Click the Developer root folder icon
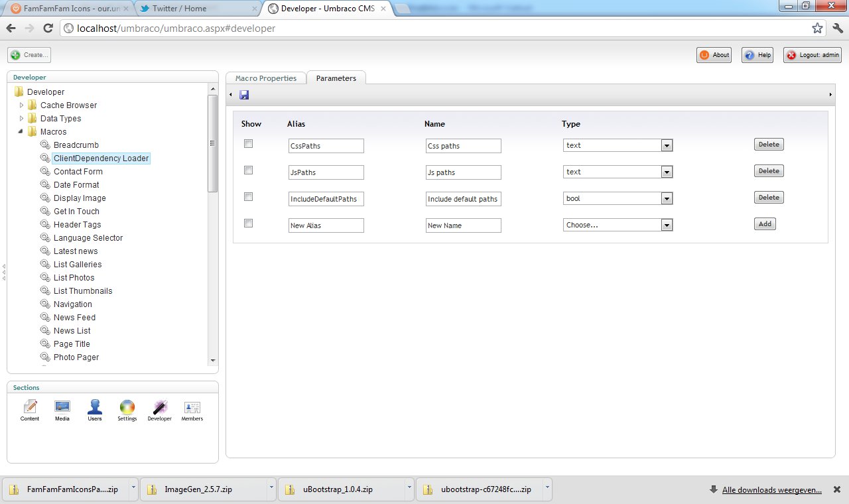This screenshot has width=849, height=504. [x=19, y=92]
